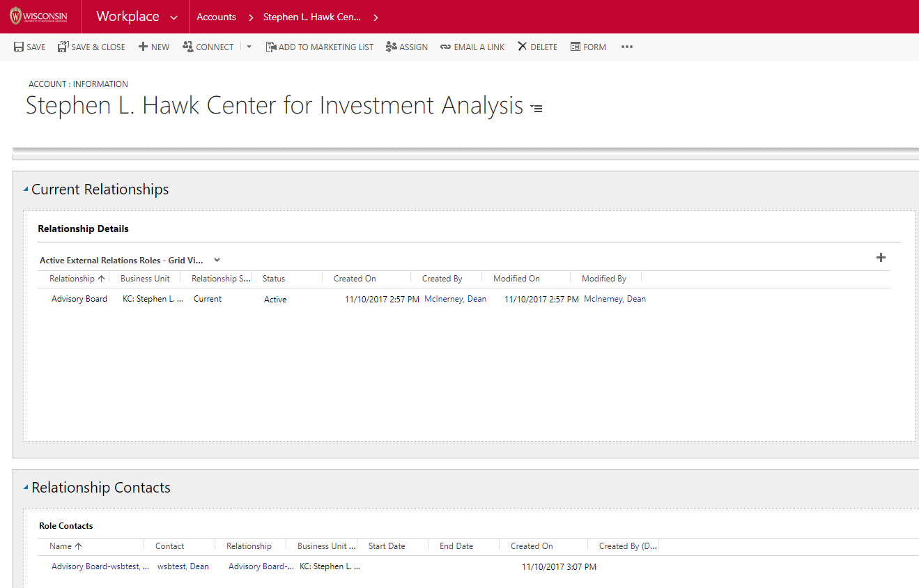Click the Save & Close icon
Image resolution: width=919 pixels, height=588 pixels.
(x=63, y=47)
